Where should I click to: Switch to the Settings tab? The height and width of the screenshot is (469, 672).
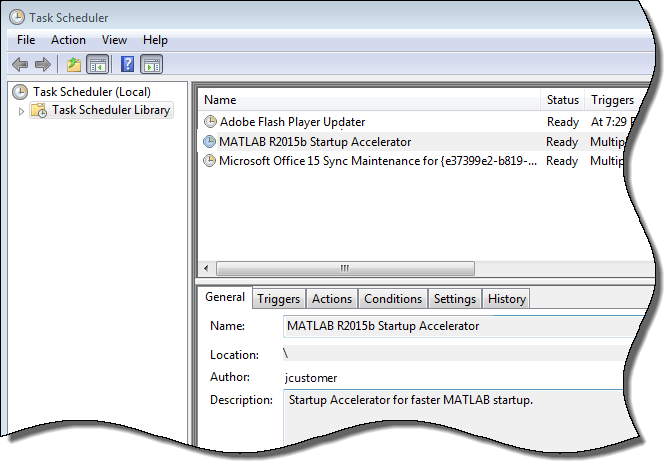coord(455,299)
